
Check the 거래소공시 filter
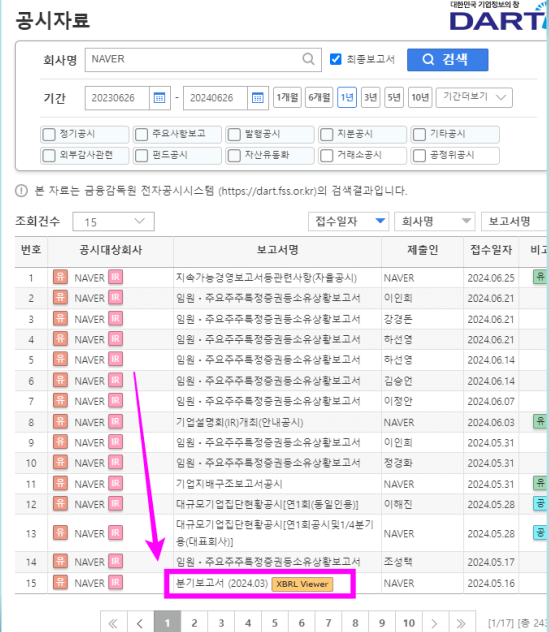(326, 155)
